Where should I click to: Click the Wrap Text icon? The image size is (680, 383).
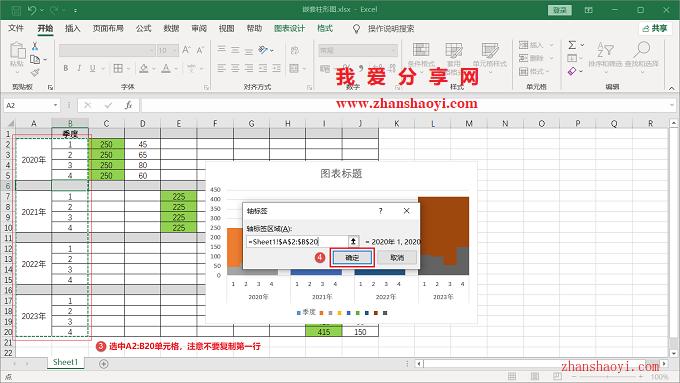(295, 50)
